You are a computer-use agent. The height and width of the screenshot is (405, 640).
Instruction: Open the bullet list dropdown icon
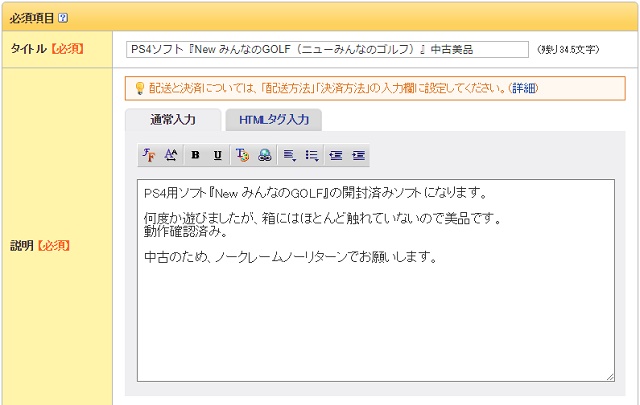(312, 155)
